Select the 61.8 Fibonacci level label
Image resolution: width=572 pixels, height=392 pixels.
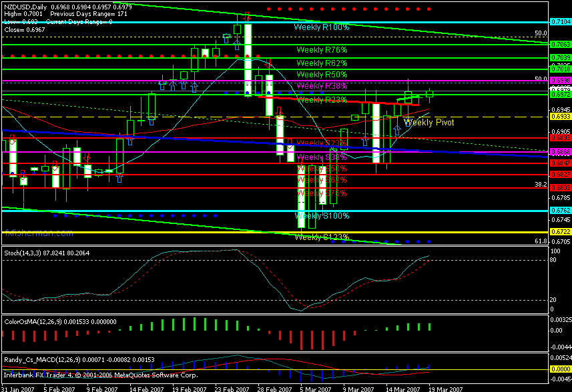tap(541, 241)
